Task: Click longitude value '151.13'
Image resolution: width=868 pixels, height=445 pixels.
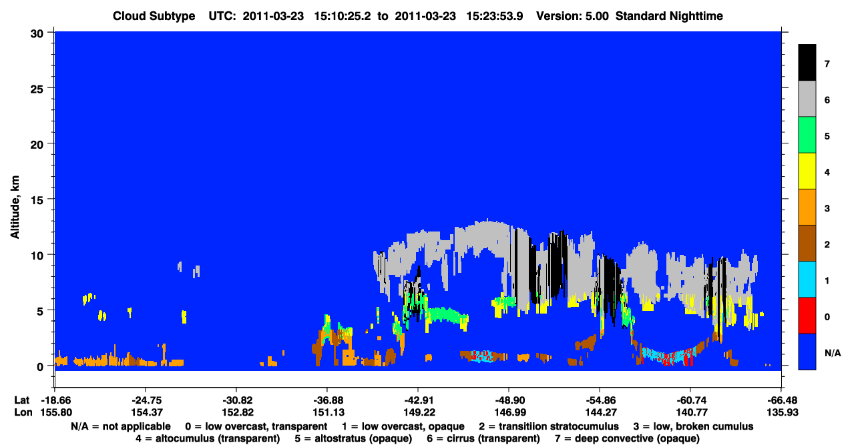Action: point(327,412)
